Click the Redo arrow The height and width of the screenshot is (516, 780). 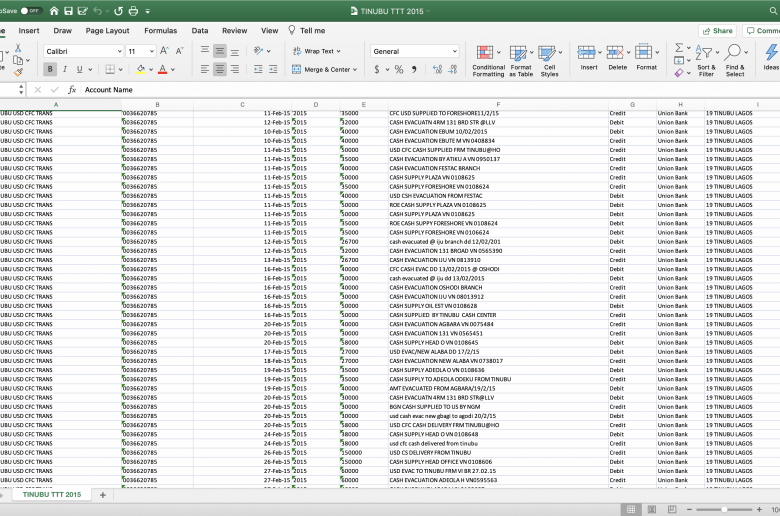(118, 10)
